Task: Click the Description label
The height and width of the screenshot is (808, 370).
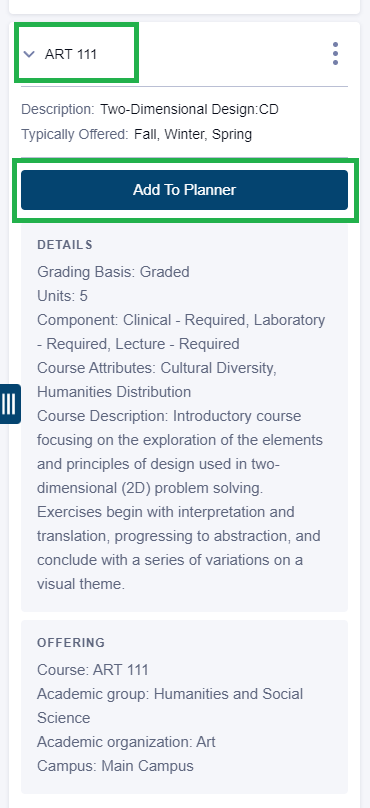Action: [x=58, y=109]
